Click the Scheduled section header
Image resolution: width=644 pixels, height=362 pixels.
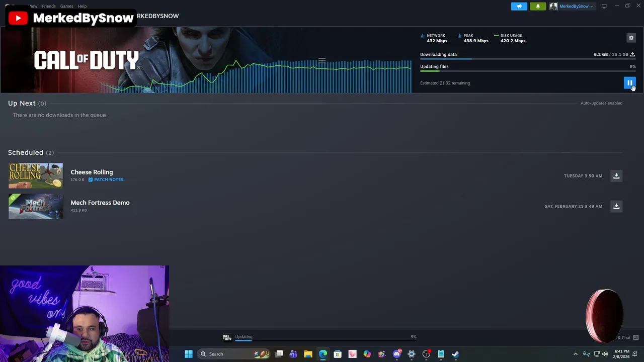coord(31,152)
